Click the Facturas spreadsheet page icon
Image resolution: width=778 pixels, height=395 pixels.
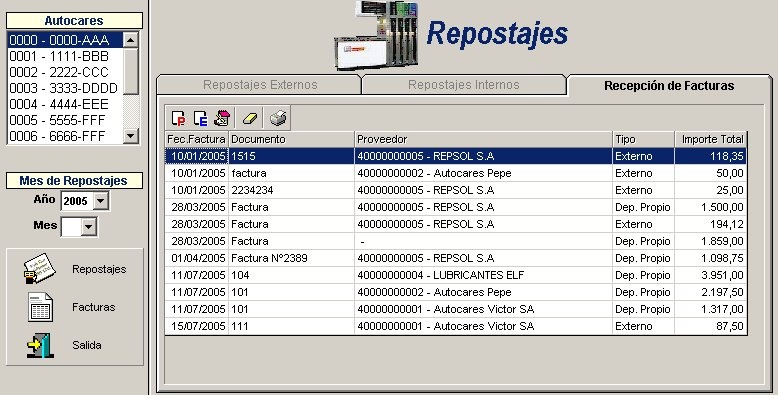click(x=40, y=307)
